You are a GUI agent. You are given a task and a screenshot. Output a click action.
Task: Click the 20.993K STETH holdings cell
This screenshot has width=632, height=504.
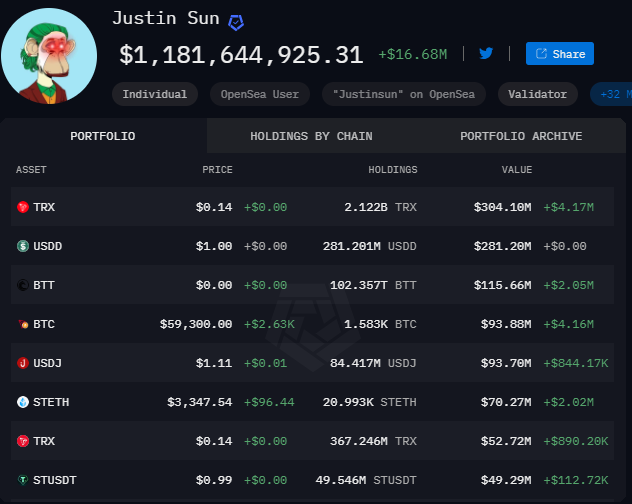(370, 402)
